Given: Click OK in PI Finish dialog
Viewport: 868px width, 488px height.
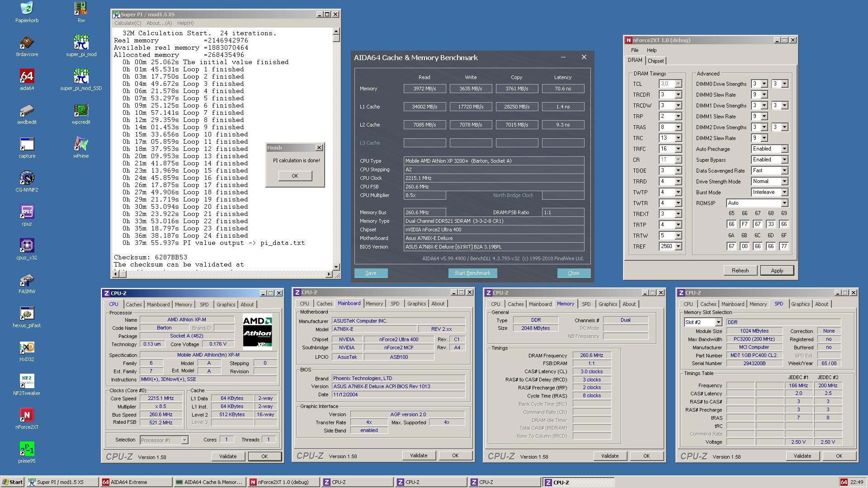Looking at the screenshot, I should coord(295,176).
